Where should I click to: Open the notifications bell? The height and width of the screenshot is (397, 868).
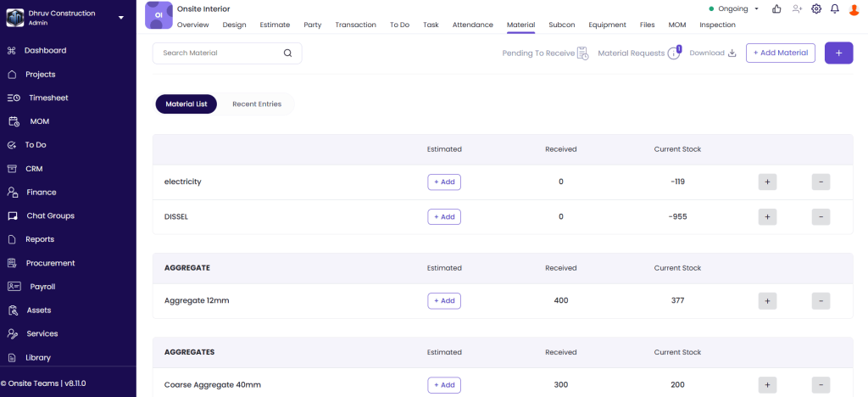point(835,8)
